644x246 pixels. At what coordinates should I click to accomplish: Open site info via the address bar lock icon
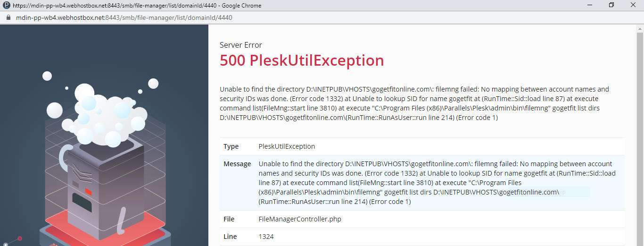click(x=7, y=17)
